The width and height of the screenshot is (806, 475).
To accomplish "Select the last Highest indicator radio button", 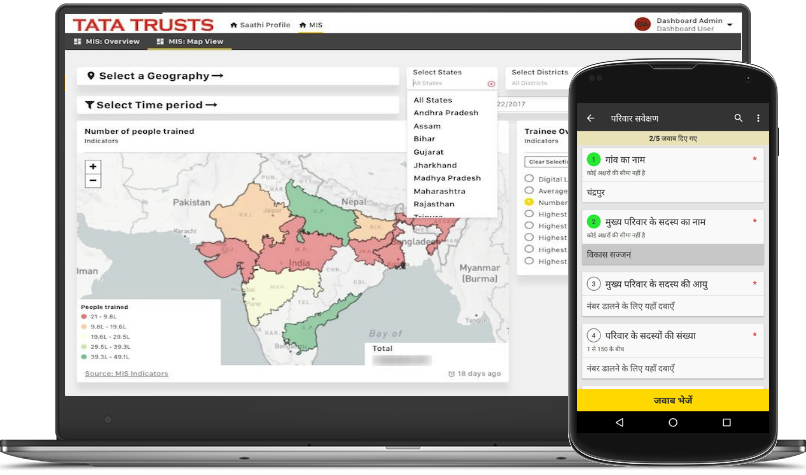I will [x=529, y=261].
